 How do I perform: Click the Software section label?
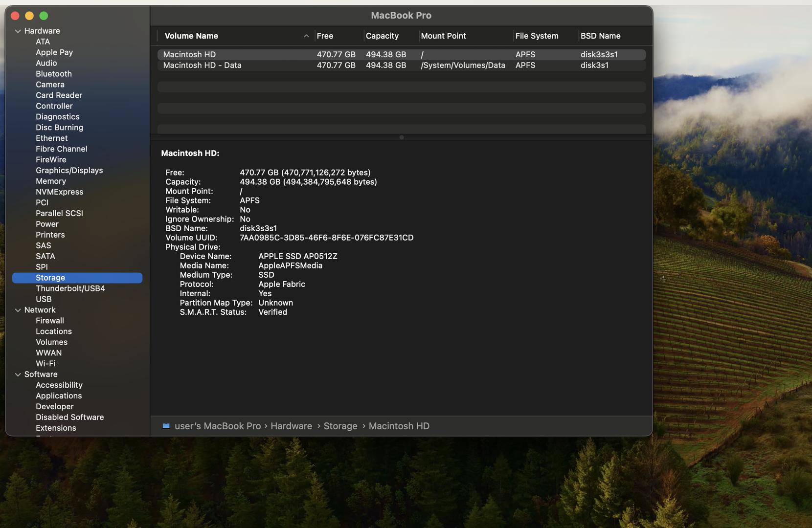(x=41, y=375)
